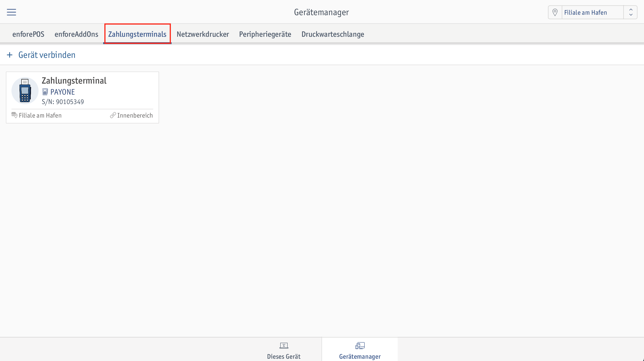Screen dimensions: 644x361
Task: Open the Filiale am Hafen location dropdown
Action: pos(592,12)
